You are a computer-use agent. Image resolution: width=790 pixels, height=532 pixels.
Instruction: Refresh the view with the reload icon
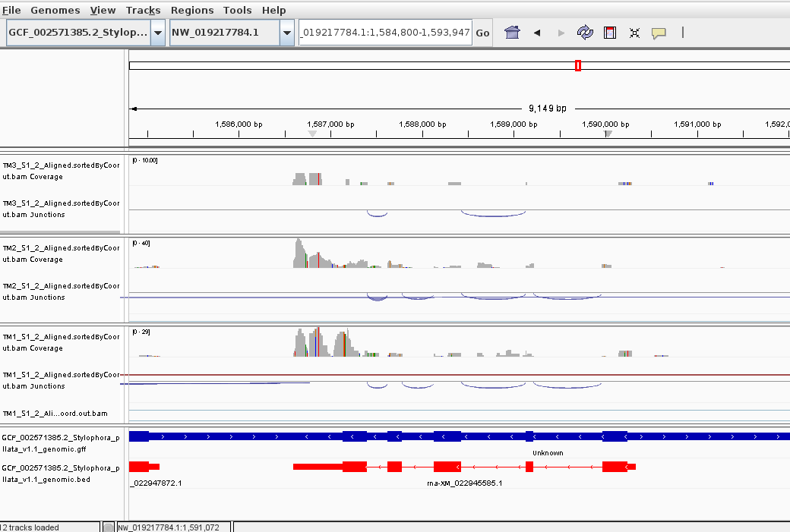point(585,33)
